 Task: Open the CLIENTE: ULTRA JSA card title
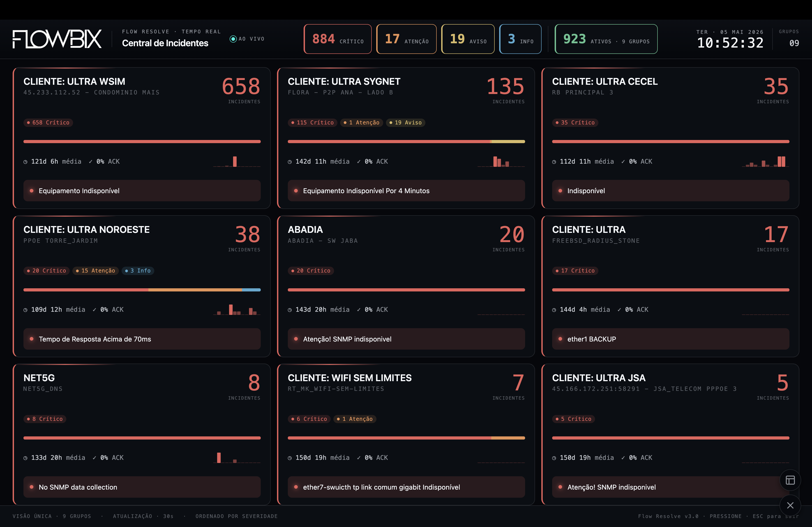(599, 378)
